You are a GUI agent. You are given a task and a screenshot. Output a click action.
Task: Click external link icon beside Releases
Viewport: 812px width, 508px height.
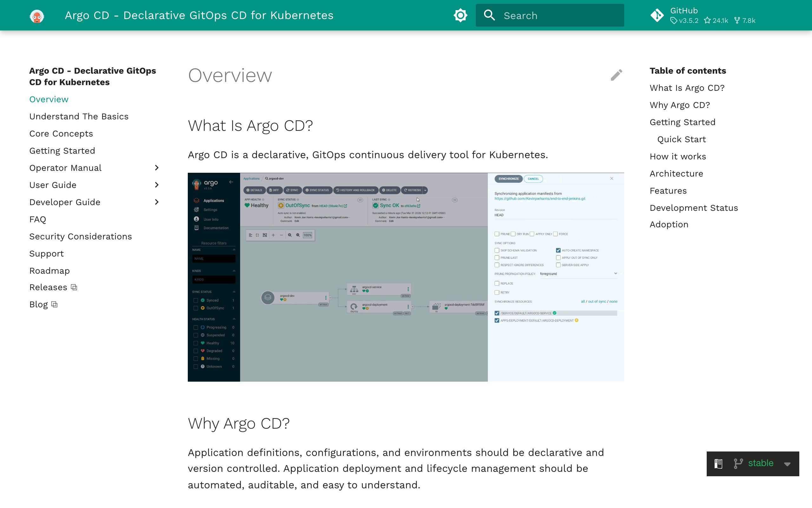point(74,288)
